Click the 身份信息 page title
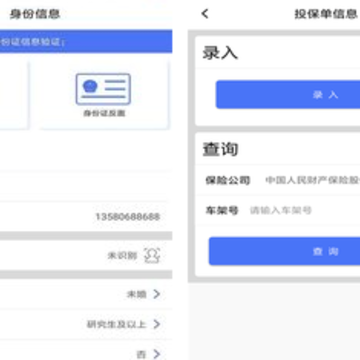The image size is (360, 360). (35, 14)
